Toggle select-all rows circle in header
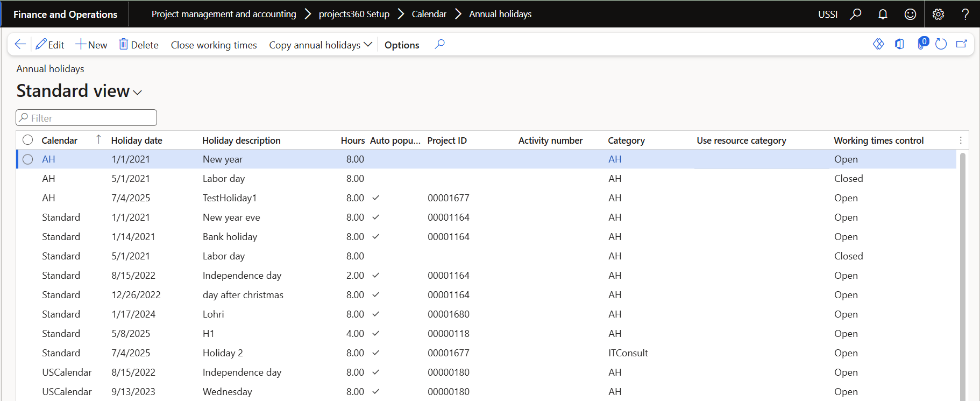Screen dimensions: 980x401 coord(28,140)
